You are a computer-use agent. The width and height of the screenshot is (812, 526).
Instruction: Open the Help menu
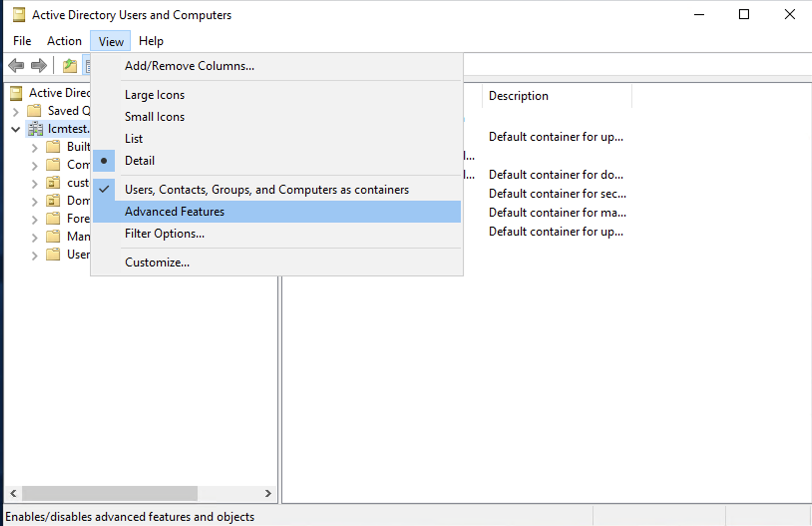pos(151,41)
